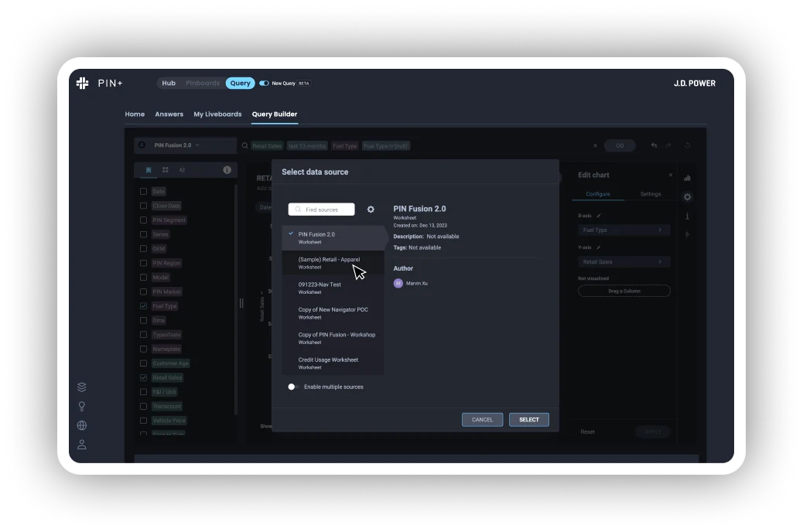
Task: Select Copy of PIN Fusion - Workshop worksheet
Action: [333, 338]
